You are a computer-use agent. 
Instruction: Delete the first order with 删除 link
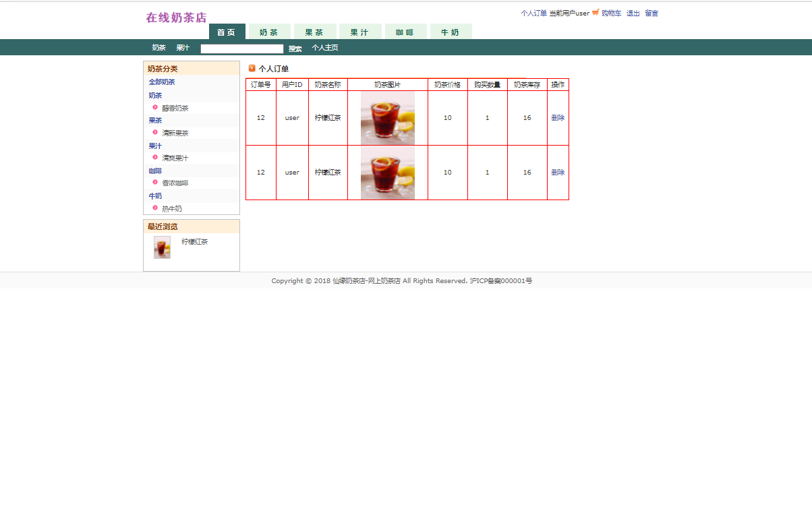558,117
